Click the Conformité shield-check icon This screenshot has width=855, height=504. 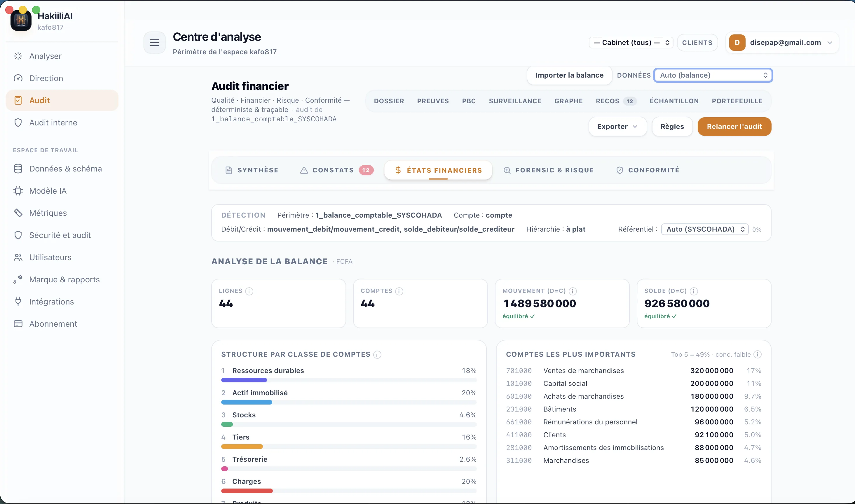tap(620, 170)
